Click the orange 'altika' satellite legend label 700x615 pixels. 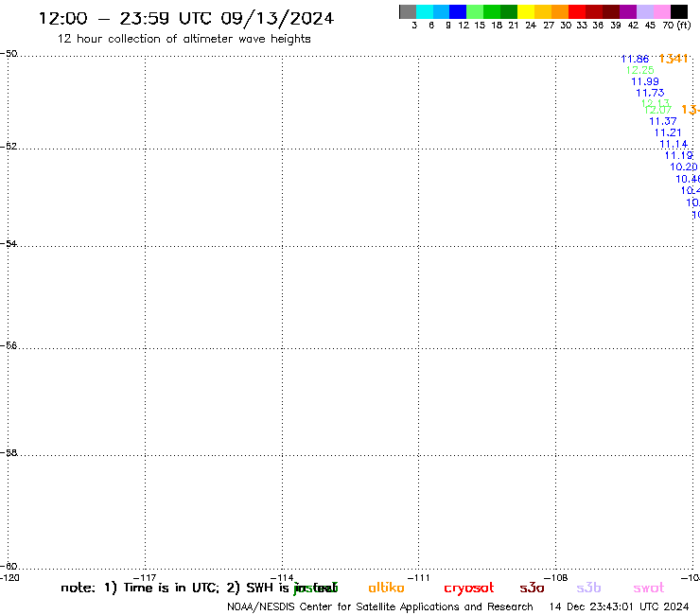(386, 588)
